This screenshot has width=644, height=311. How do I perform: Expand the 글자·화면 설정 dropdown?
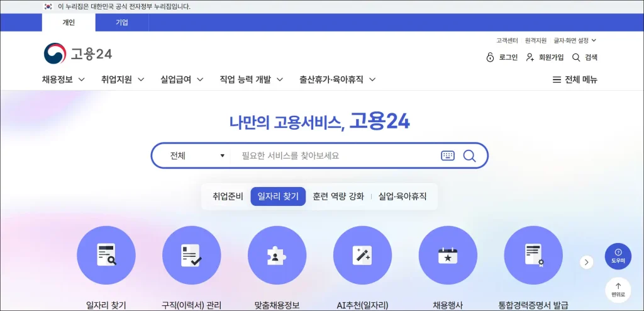(575, 40)
